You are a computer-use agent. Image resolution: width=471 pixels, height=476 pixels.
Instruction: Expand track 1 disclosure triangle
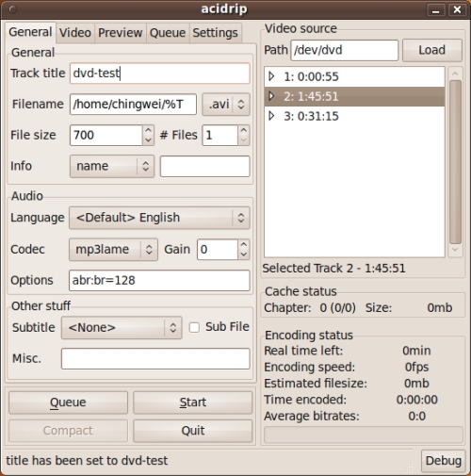[271, 76]
